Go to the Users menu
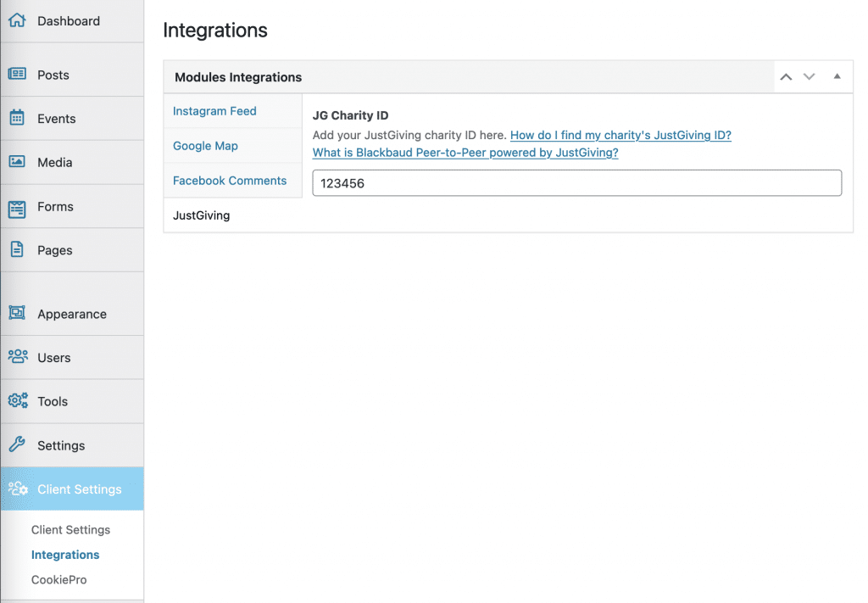868x603 pixels. pyautogui.click(x=72, y=358)
